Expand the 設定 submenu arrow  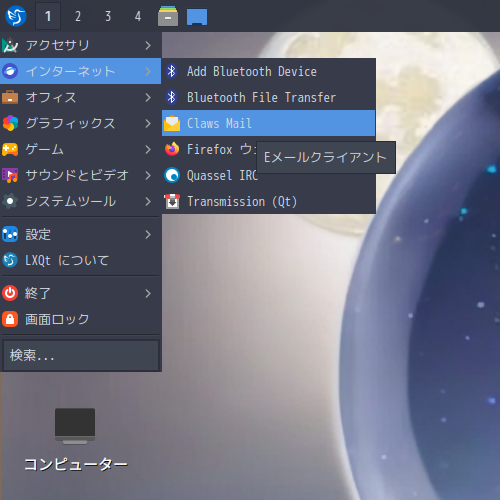(x=148, y=235)
